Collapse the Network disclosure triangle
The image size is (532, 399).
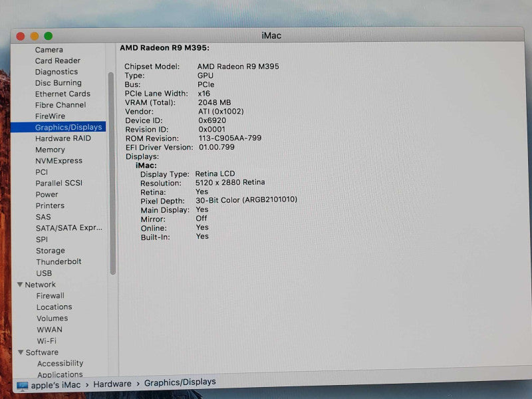coord(20,285)
